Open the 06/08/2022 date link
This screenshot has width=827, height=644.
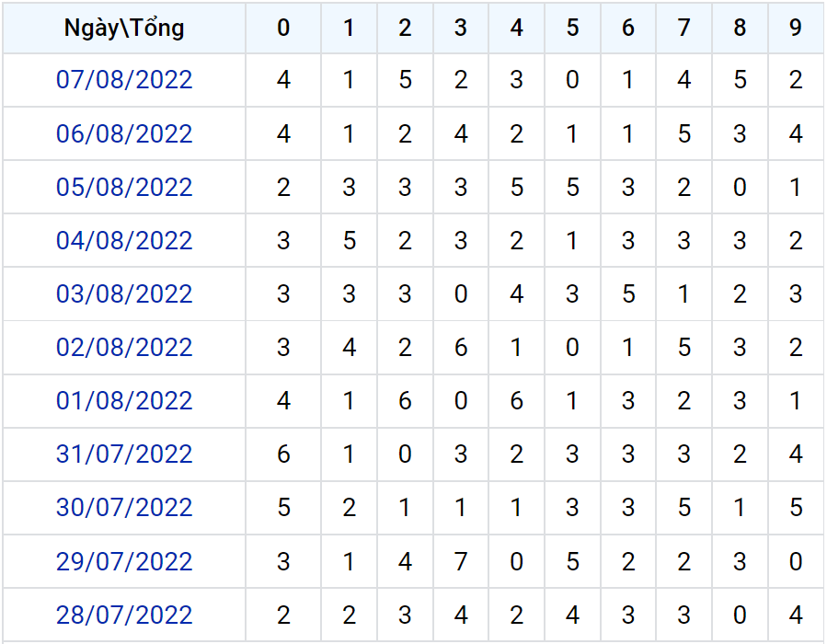pyautogui.click(x=124, y=134)
